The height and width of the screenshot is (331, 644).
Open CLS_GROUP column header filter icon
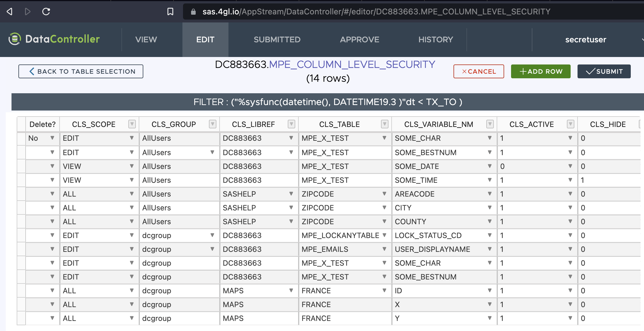coord(212,124)
